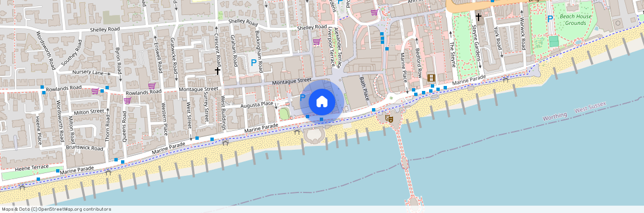This screenshot has height=213, width=644.
Task: Click the shelter icon below West Buildings
Action: pyautogui.click(x=225, y=143)
